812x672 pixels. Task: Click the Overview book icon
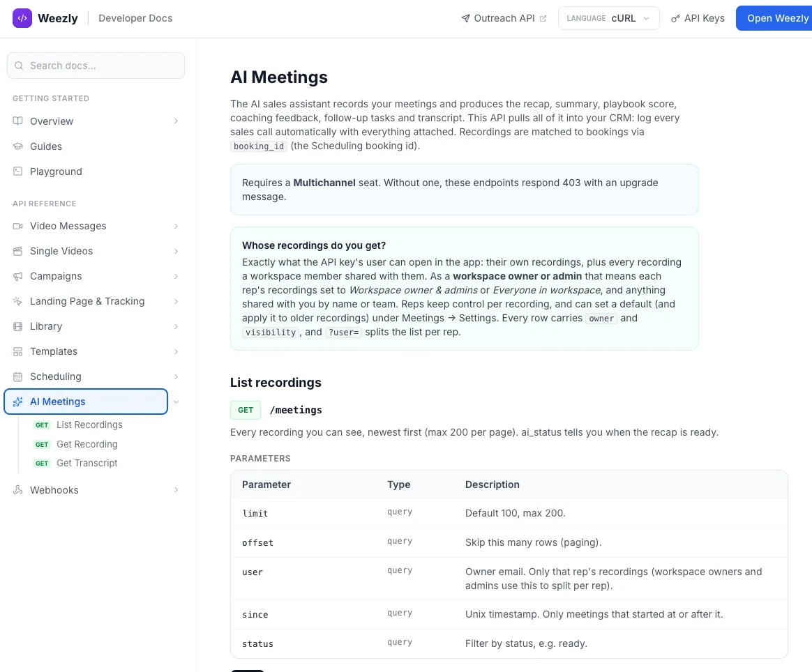[x=17, y=121]
